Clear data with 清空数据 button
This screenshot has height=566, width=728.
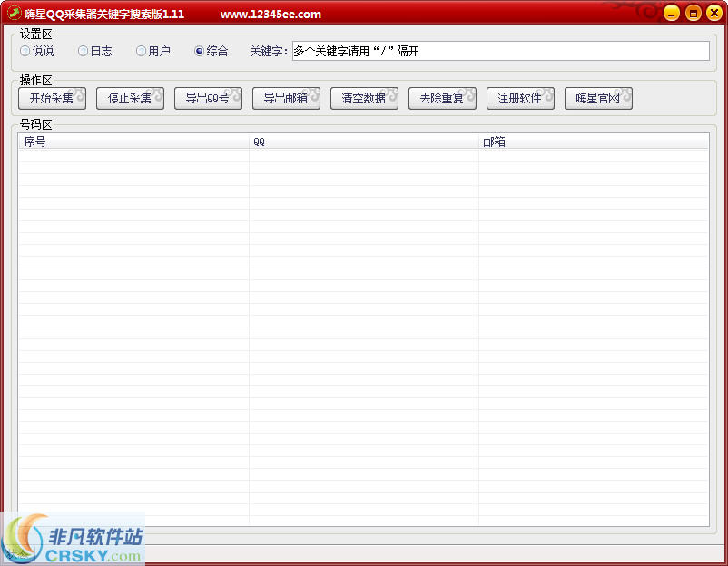click(364, 98)
